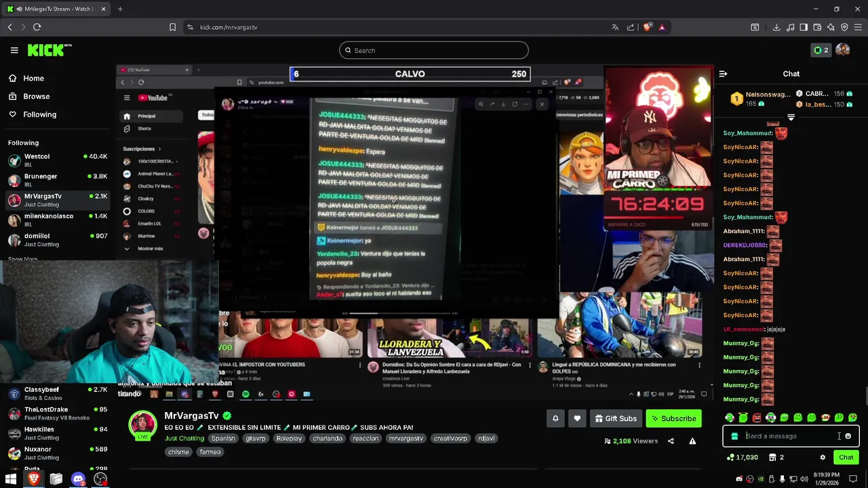868x488 pixels.
Task: Open Nuxanor channel in the sidebar
Action: coord(57,453)
